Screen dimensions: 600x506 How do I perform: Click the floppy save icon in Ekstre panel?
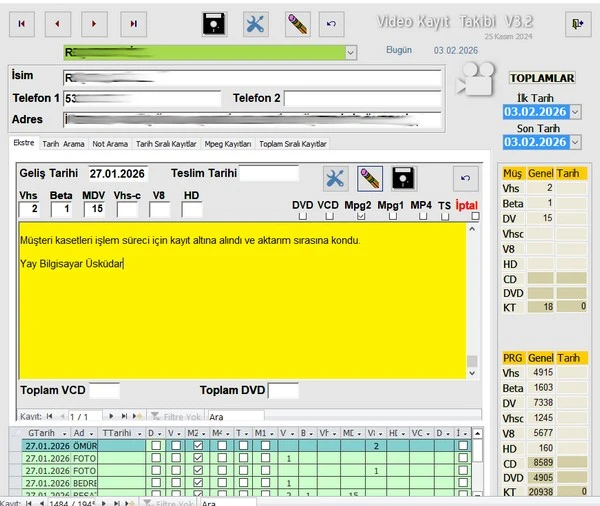pos(403,178)
